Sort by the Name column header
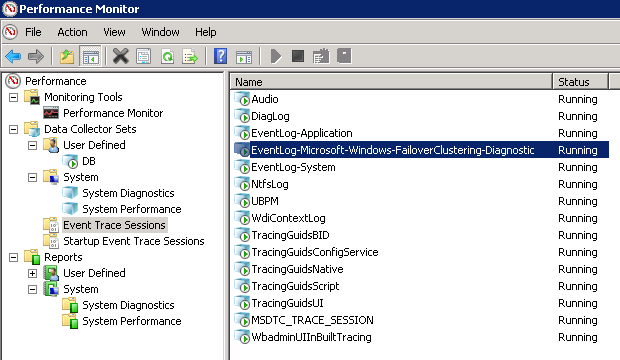Viewport: 620px width, 360px height. 391,82
